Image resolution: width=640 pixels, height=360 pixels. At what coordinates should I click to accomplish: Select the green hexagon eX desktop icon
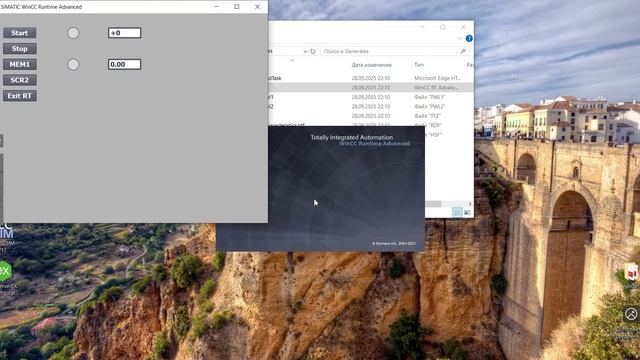pyautogui.click(x=5, y=271)
